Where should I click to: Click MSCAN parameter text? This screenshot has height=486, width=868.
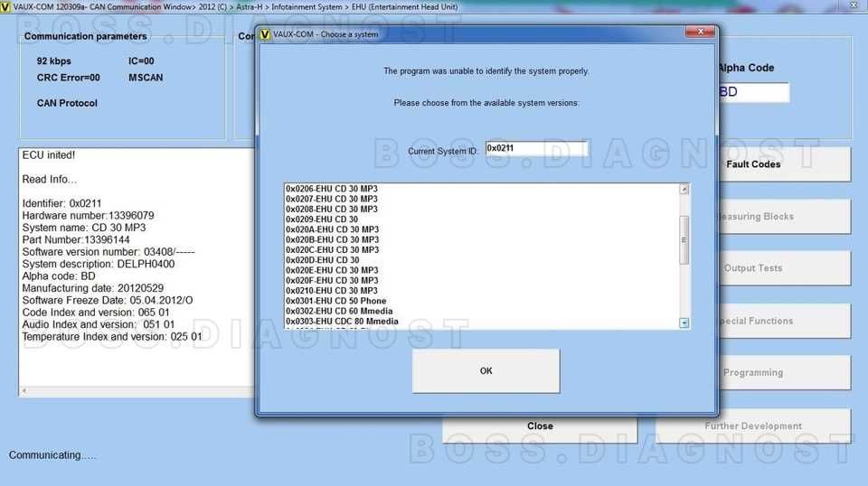146,78
